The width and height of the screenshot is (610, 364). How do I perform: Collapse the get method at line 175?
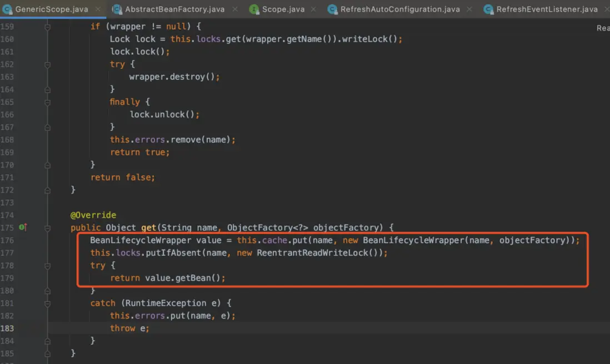tap(47, 228)
